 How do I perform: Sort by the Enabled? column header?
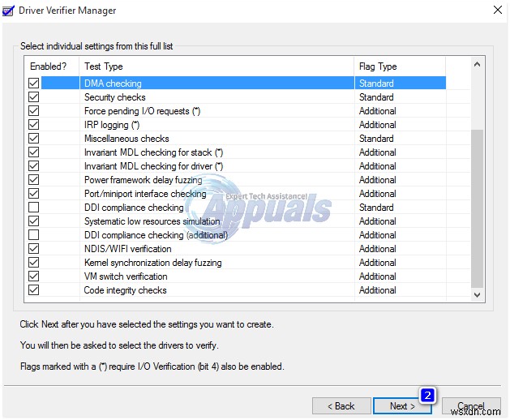52,66
